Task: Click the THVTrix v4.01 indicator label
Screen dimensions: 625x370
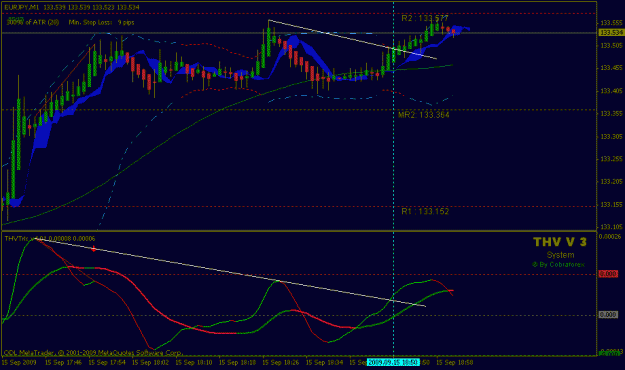Action: tap(50, 238)
